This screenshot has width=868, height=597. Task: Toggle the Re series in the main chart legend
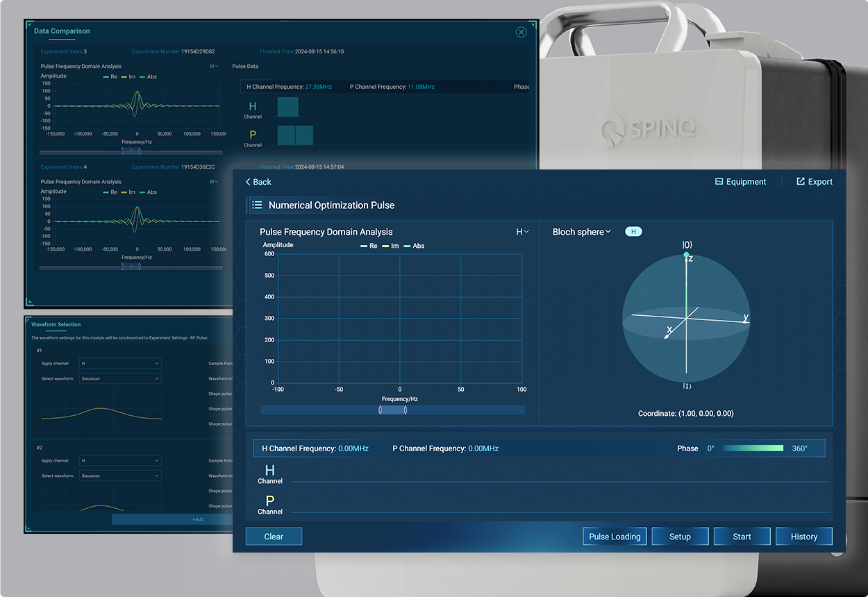(x=369, y=246)
